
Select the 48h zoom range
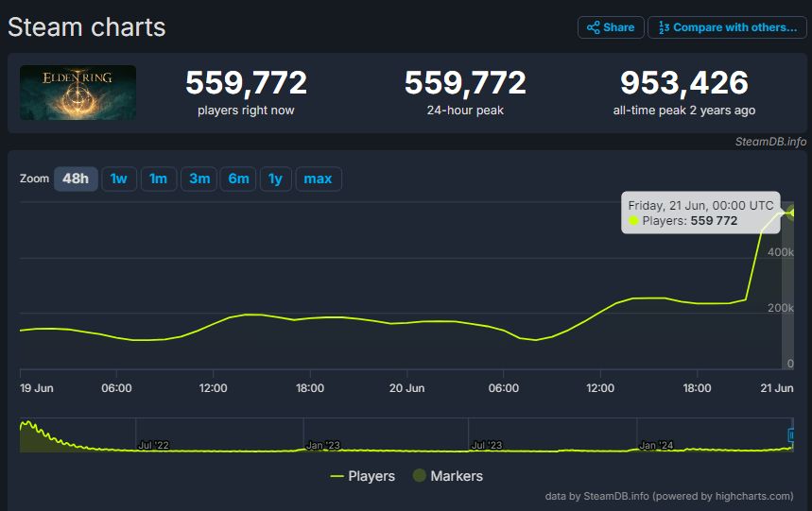pyautogui.click(x=76, y=179)
